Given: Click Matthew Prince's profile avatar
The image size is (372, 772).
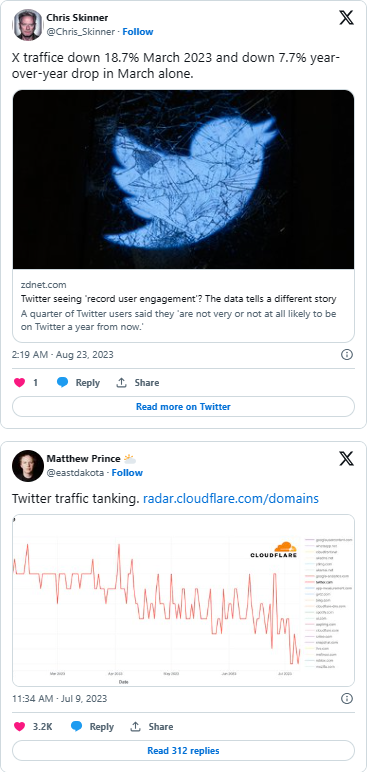Looking at the screenshot, I should click(x=28, y=466).
